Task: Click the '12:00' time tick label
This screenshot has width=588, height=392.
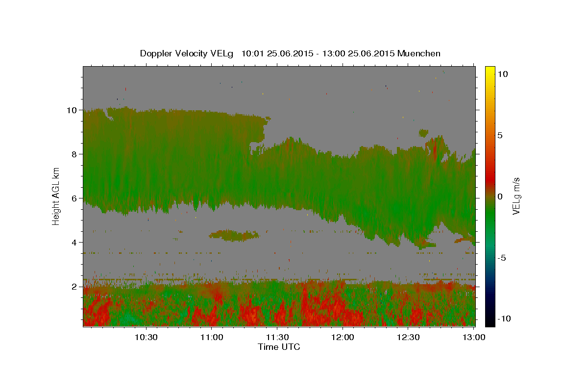Action: pos(343,337)
